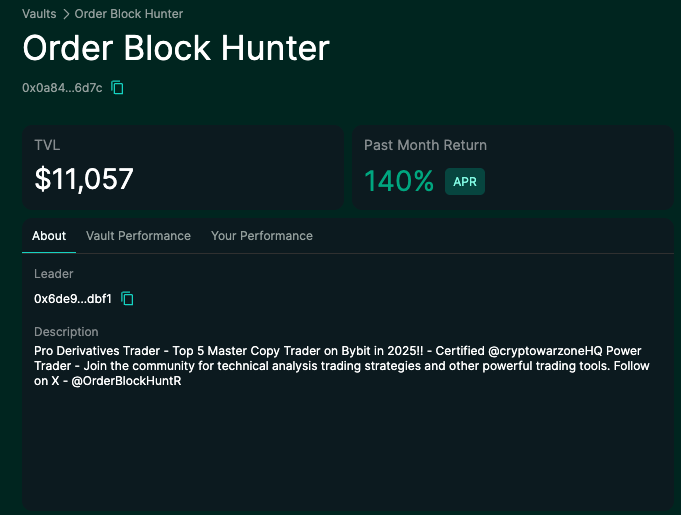The height and width of the screenshot is (515, 681).
Task: Go back to Vaults breadcrumb
Action: (39, 14)
